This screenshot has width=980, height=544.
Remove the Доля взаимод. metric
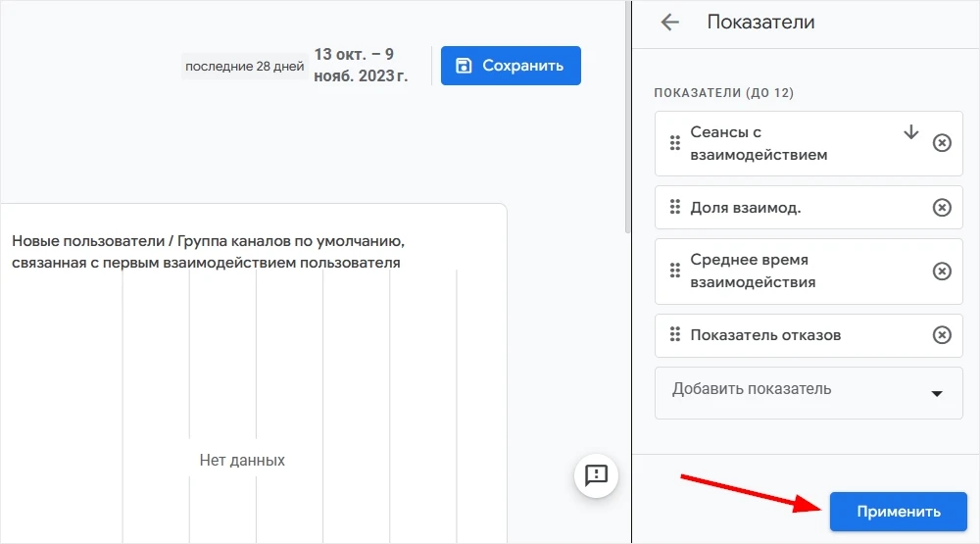pyautogui.click(x=942, y=208)
